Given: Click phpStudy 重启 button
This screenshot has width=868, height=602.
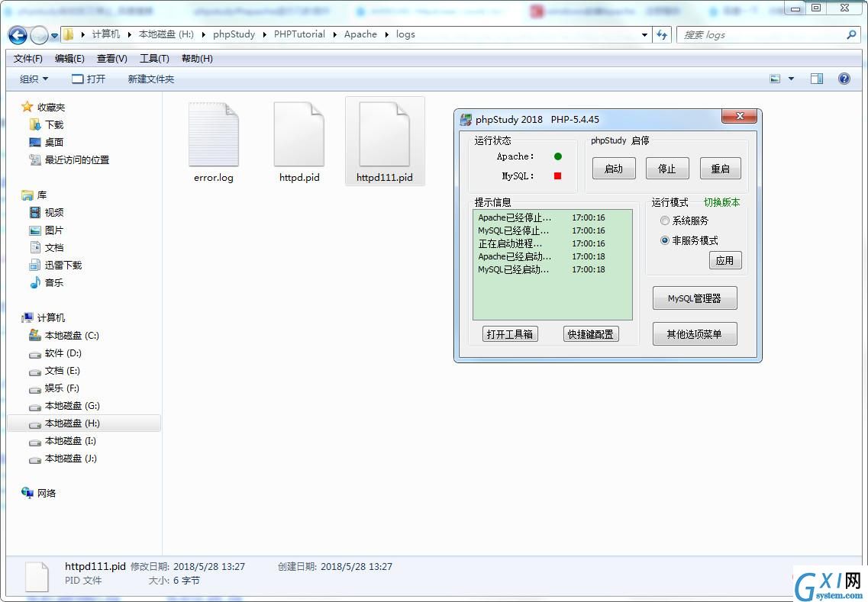Looking at the screenshot, I should (x=720, y=169).
